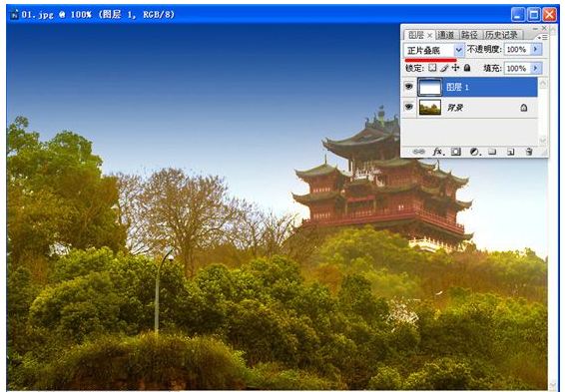
Task: Toggle lock position move icon
Action: tap(455, 68)
